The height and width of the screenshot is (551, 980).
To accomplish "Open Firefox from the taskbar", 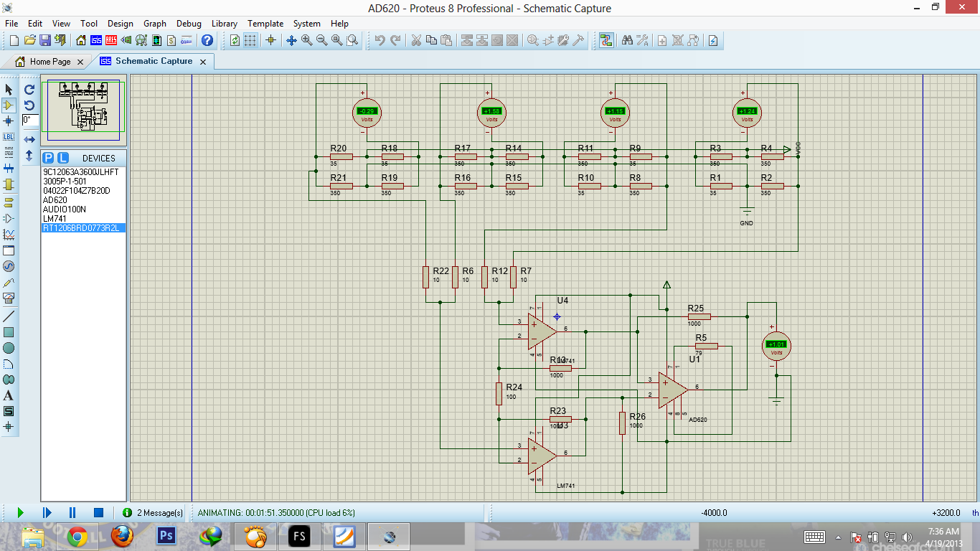I will (121, 535).
